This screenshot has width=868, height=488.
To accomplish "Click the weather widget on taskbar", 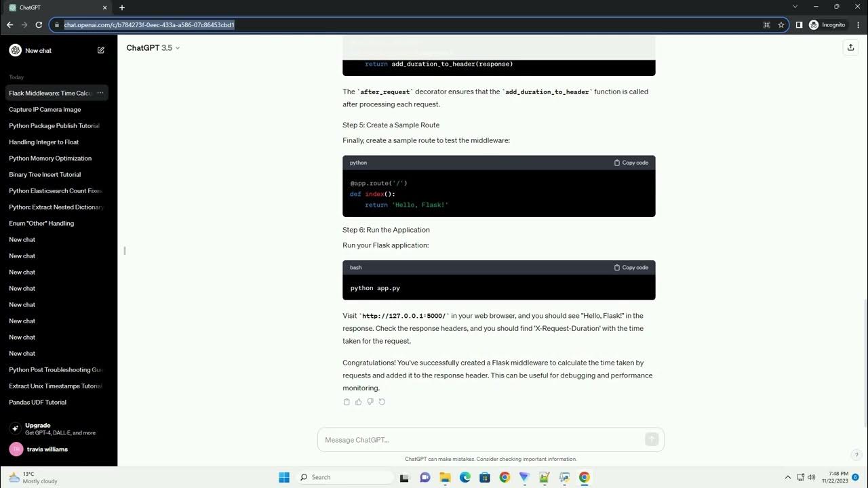I will pos(33,477).
